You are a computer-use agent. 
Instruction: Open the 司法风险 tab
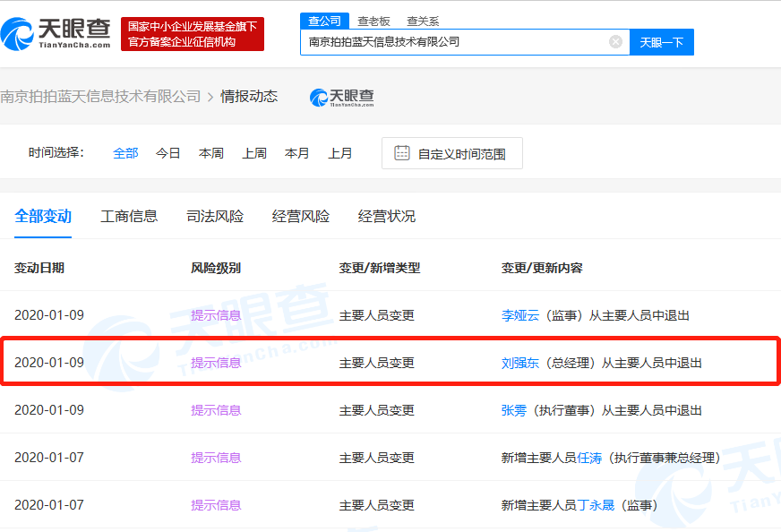tap(214, 216)
